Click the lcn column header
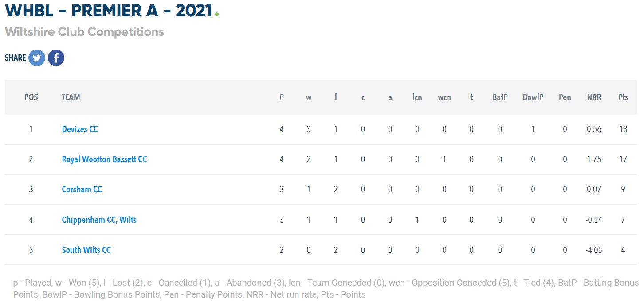644x306 pixels. pyautogui.click(x=417, y=97)
